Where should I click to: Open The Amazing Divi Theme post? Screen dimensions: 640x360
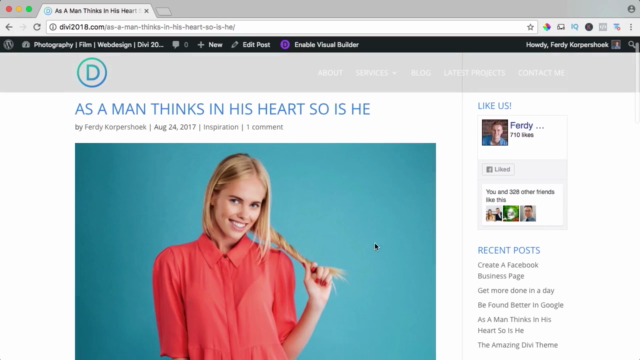pyautogui.click(x=518, y=345)
